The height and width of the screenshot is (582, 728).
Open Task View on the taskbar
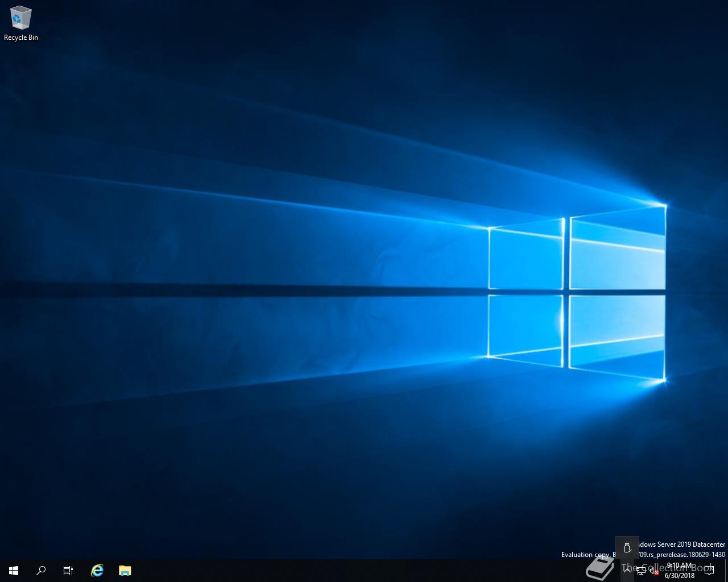[68, 571]
